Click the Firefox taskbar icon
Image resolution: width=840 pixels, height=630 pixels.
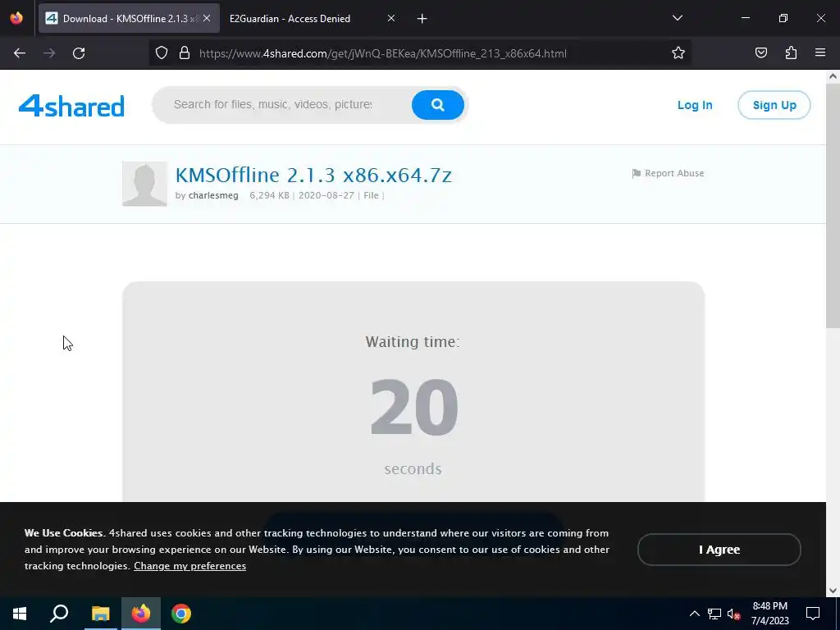click(141, 614)
